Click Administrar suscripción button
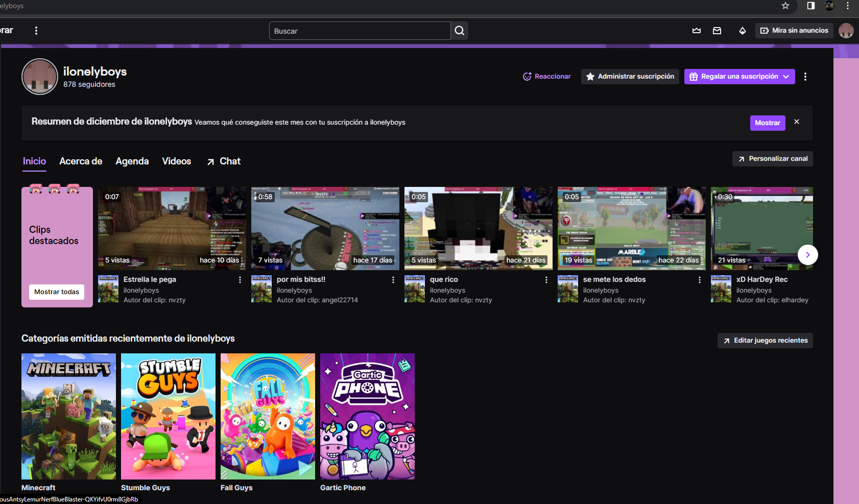 630,77
